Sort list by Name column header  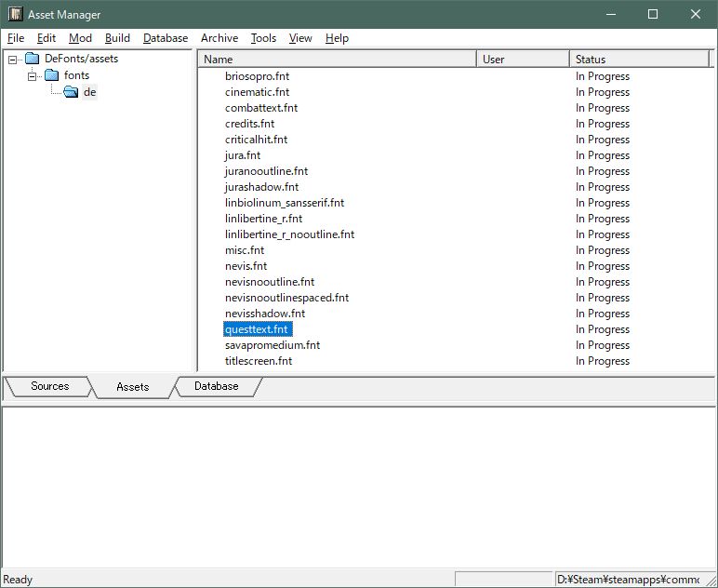click(337, 60)
